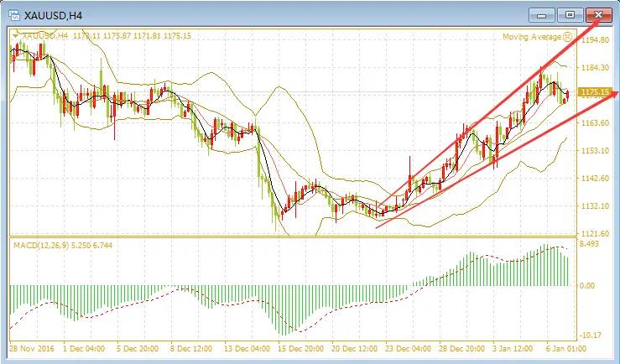The image size is (620, 364).
Task: Click the 1184.30 price scale label
Action: pos(595,68)
